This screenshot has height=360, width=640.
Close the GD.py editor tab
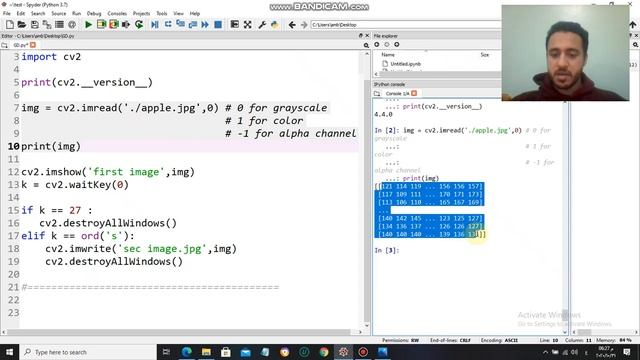point(33,45)
